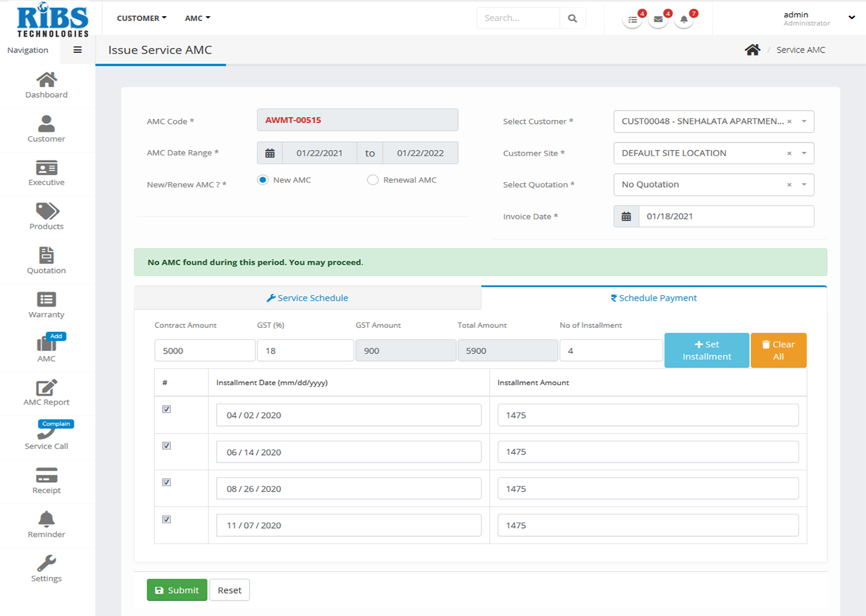Open the AMC top menu
This screenshot has width=866, height=616.
[197, 19]
